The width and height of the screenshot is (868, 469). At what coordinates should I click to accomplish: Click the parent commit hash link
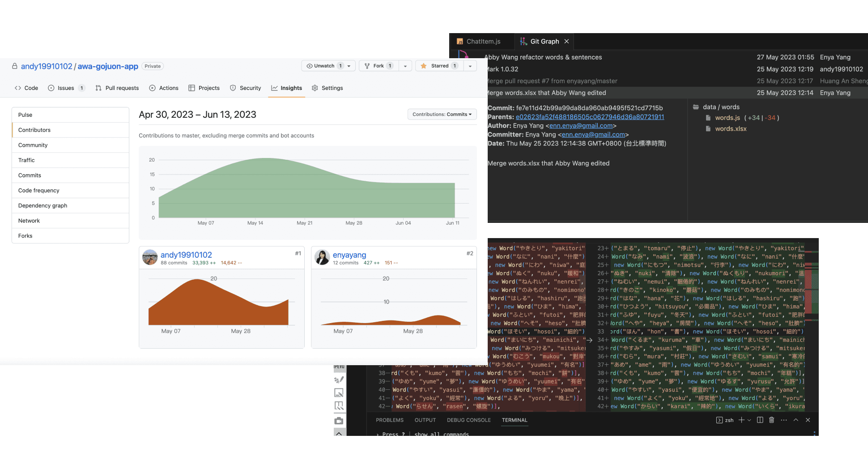pyautogui.click(x=590, y=117)
